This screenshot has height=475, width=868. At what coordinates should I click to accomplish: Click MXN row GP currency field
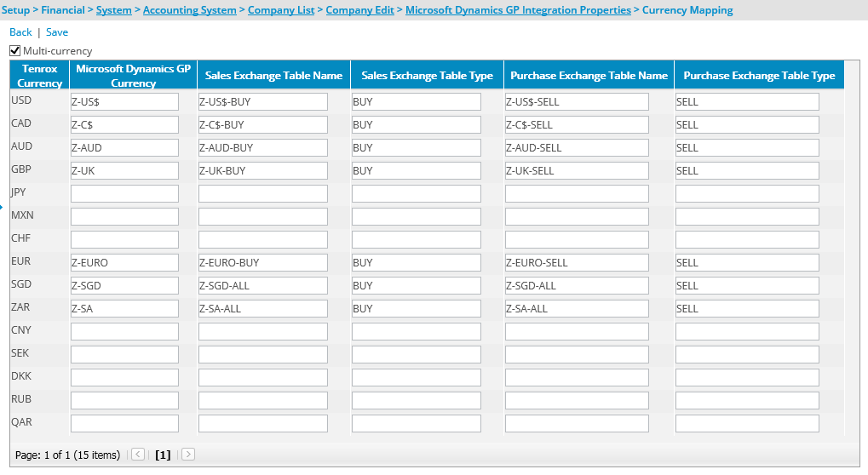[x=124, y=217]
